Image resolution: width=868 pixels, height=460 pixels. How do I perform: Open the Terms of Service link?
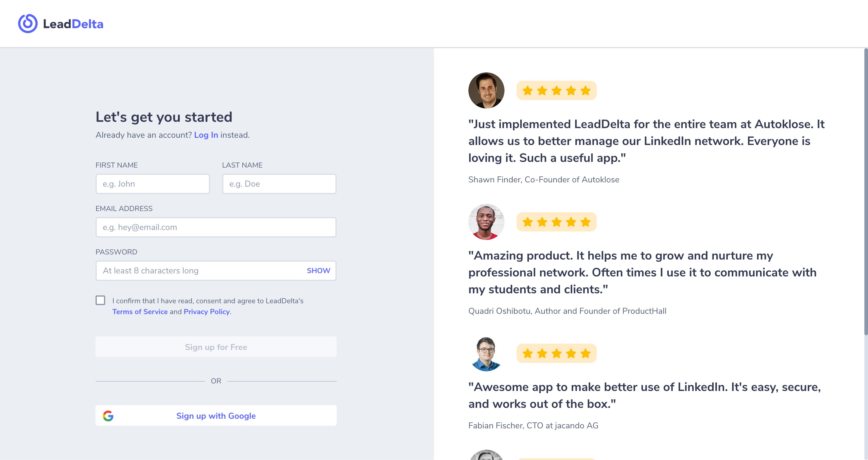(140, 311)
